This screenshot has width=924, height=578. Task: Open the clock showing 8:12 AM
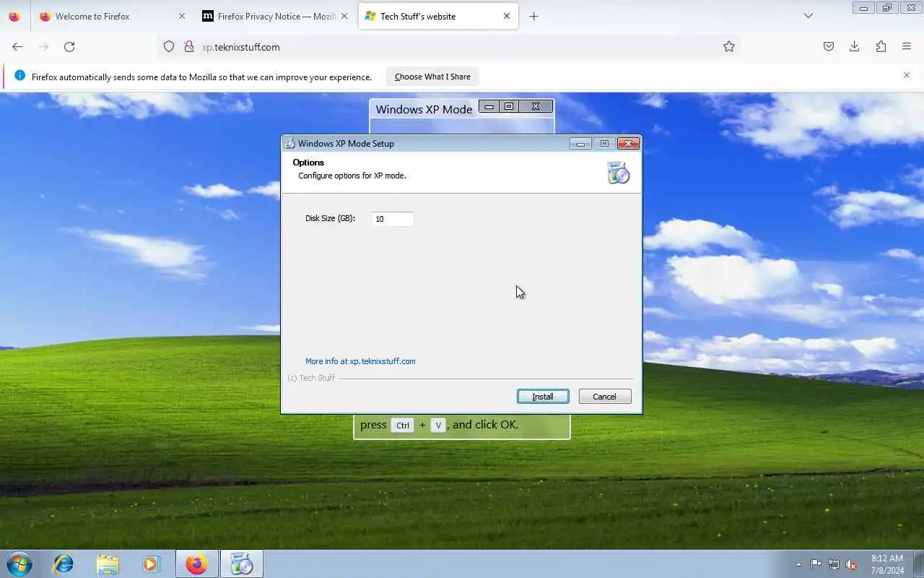coord(887,564)
